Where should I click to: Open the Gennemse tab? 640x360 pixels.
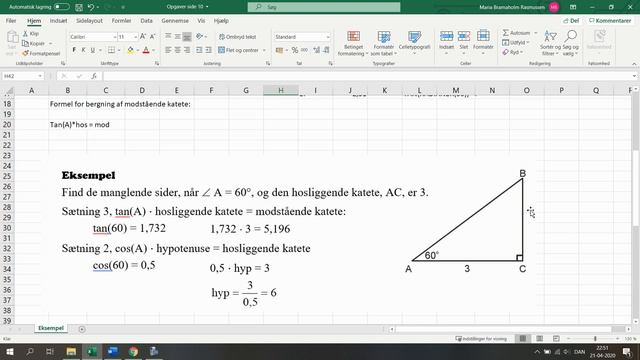(x=175, y=21)
